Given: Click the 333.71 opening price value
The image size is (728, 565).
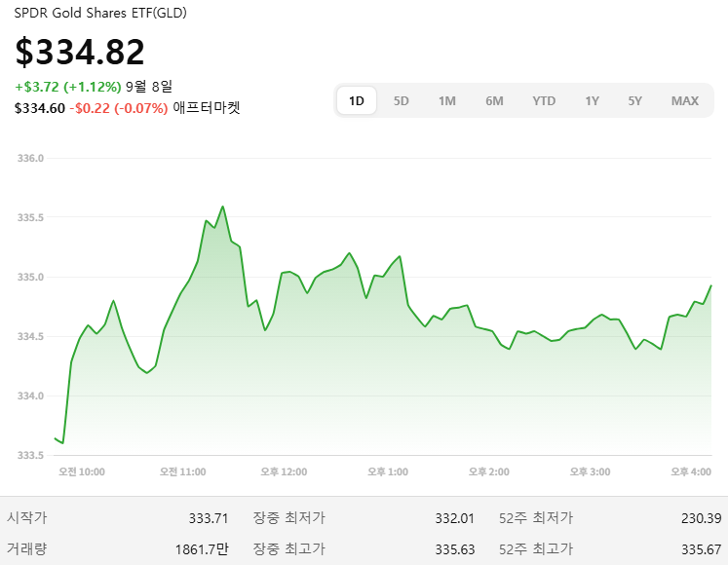Looking at the screenshot, I should pos(209,518).
